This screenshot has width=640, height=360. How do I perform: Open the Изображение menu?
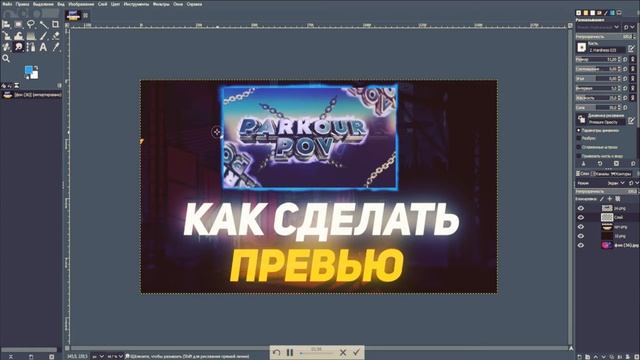[81, 4]
